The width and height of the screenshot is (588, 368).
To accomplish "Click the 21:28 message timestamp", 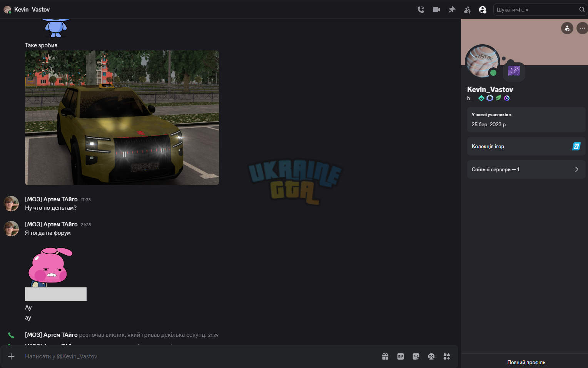I will [x=86, y=225].
